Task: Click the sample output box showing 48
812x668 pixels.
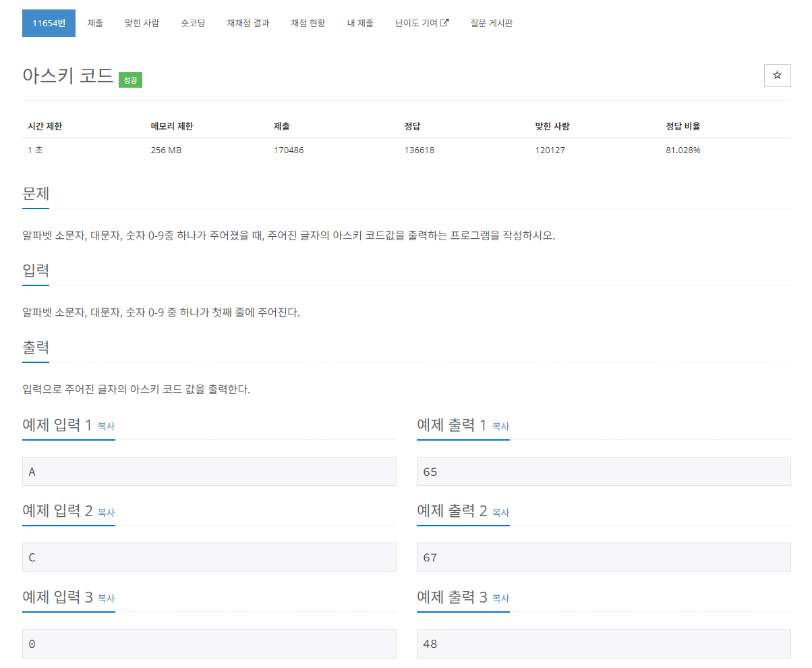Action: pyautogui.click(x=604, y=644)
